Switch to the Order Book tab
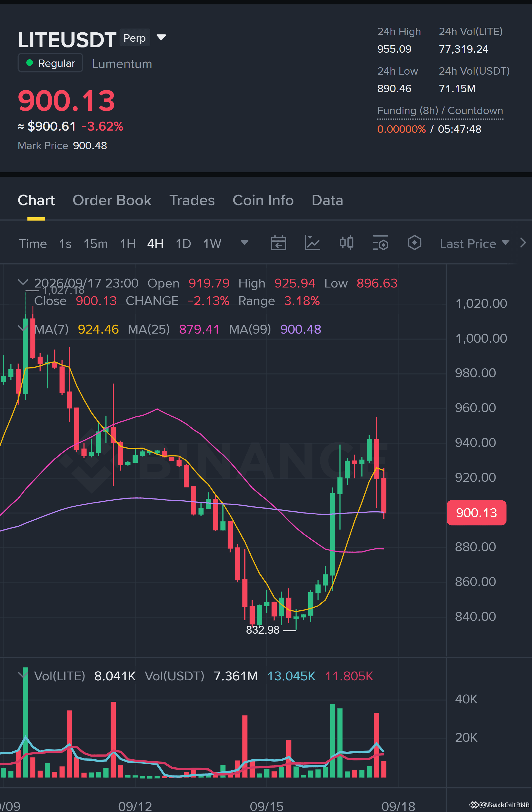This screenshot has height=812, width=532. [x=112, y=200]
